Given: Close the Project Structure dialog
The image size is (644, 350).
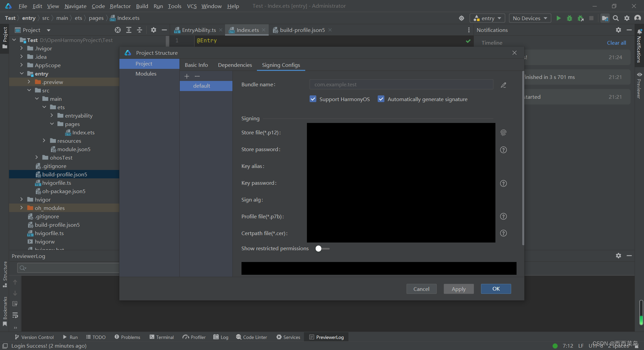Looking at the screenshot, I should click(515, 53).
